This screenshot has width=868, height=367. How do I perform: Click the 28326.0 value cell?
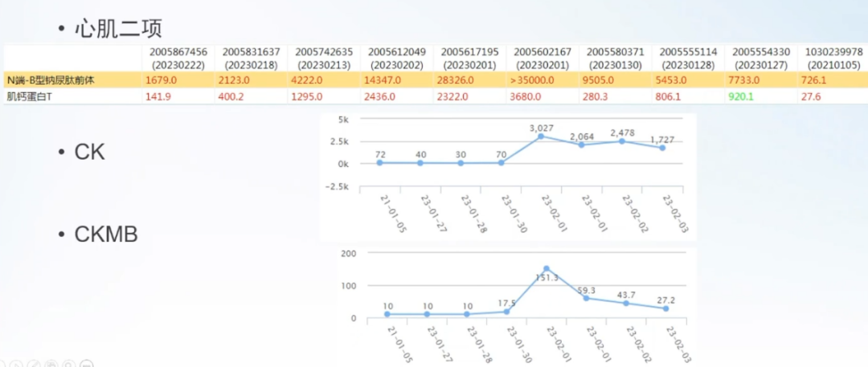(x=457, y=80)
